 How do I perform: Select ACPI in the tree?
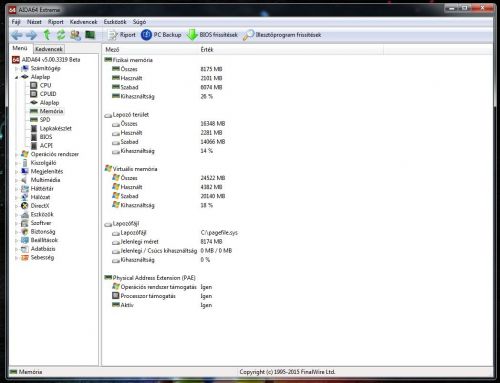coord(46,146)
